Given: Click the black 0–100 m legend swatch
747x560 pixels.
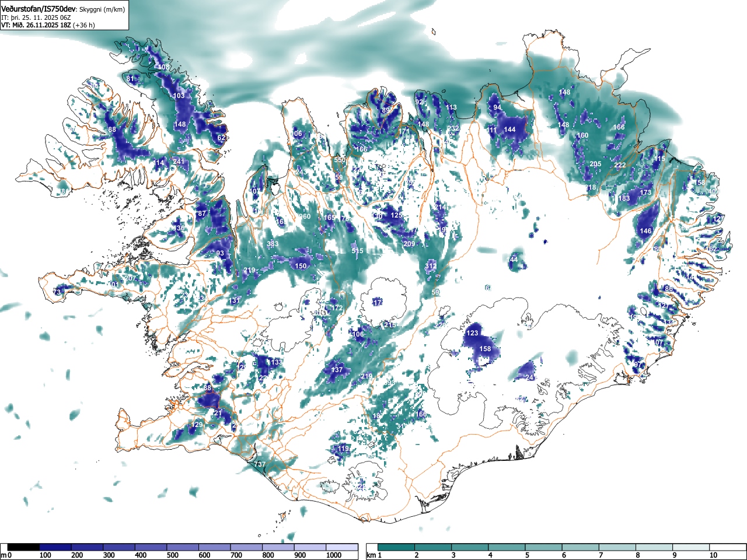Looking at the screenshot, I should pos(24,547).
